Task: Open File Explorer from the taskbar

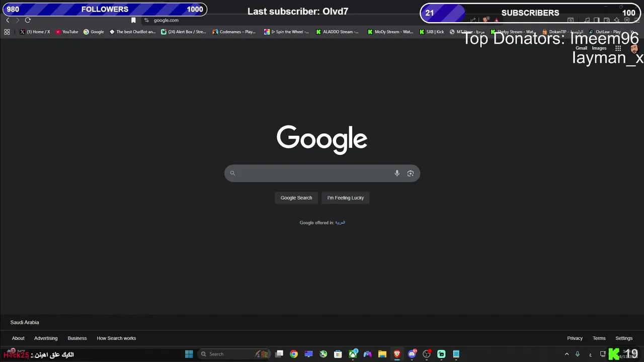Action: click(x=382, y=354)
